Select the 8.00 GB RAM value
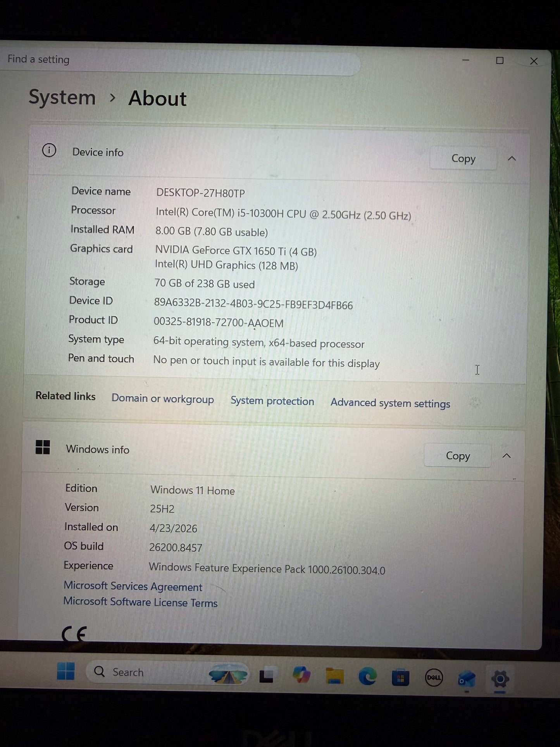The height and width of the screenshot is (747, 560). (212, 232)
